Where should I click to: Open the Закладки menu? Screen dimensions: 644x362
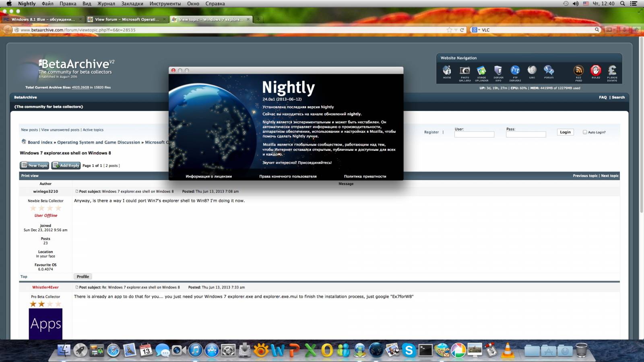point(132,4)
